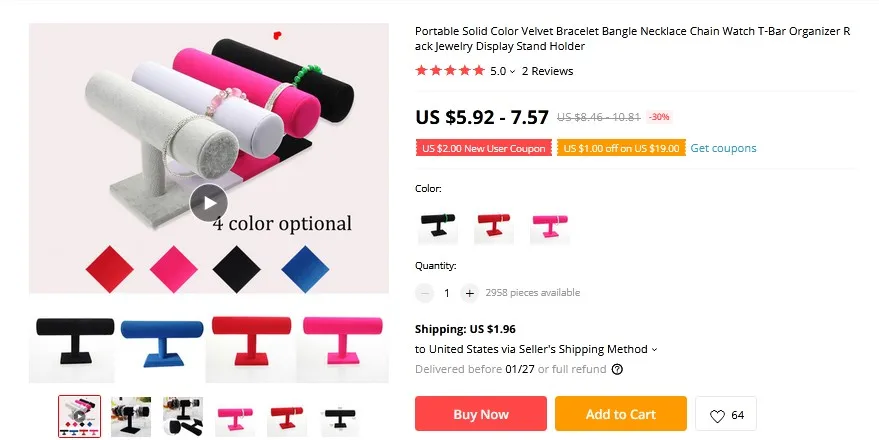Expand the Seller's Shipping Method dropdown
This screenshot has width=879, height=440.
click(654, 350)
